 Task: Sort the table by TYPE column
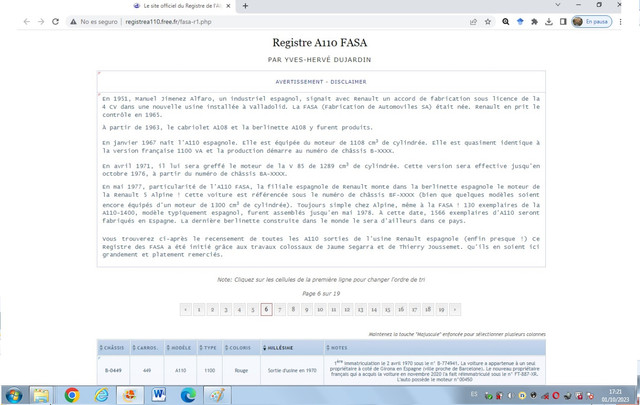[209, 347]
